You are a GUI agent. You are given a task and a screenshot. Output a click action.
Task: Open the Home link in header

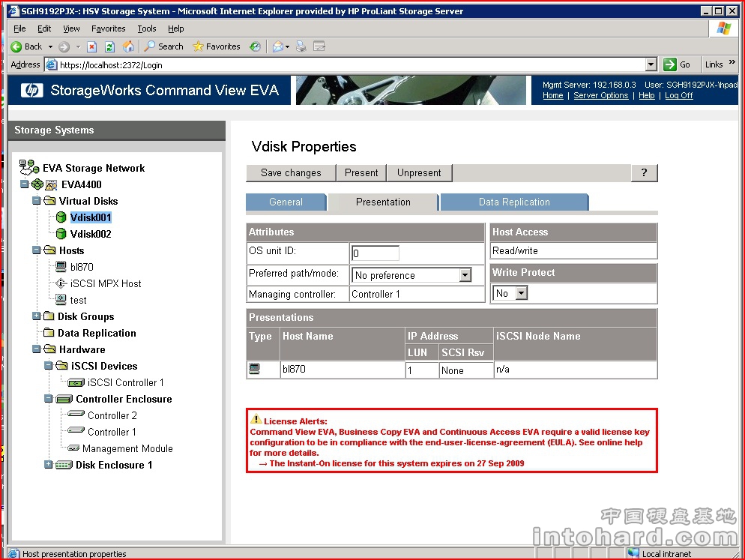[553, 95]
